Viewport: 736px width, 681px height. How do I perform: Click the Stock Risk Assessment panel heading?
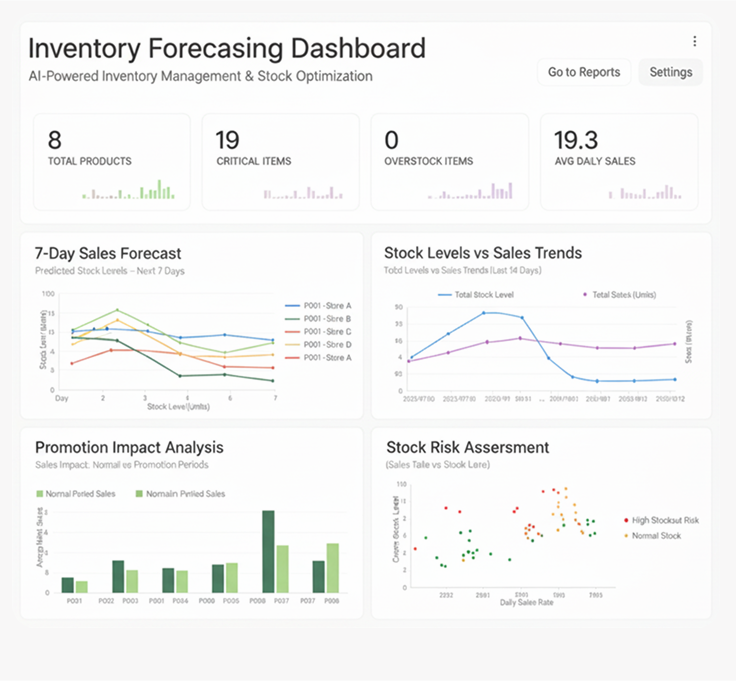tap(466, 447)
